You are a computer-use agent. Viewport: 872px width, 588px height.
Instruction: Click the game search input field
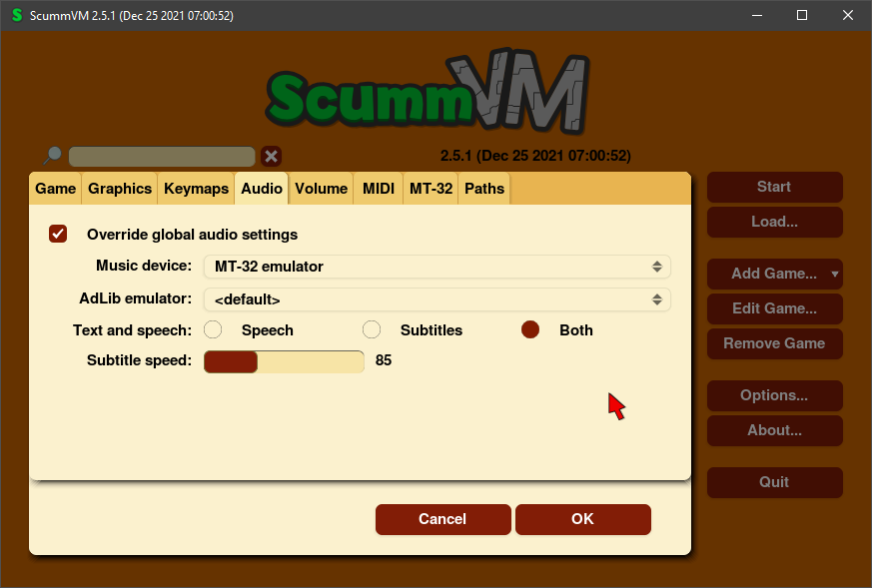click(x=162, y=157)
